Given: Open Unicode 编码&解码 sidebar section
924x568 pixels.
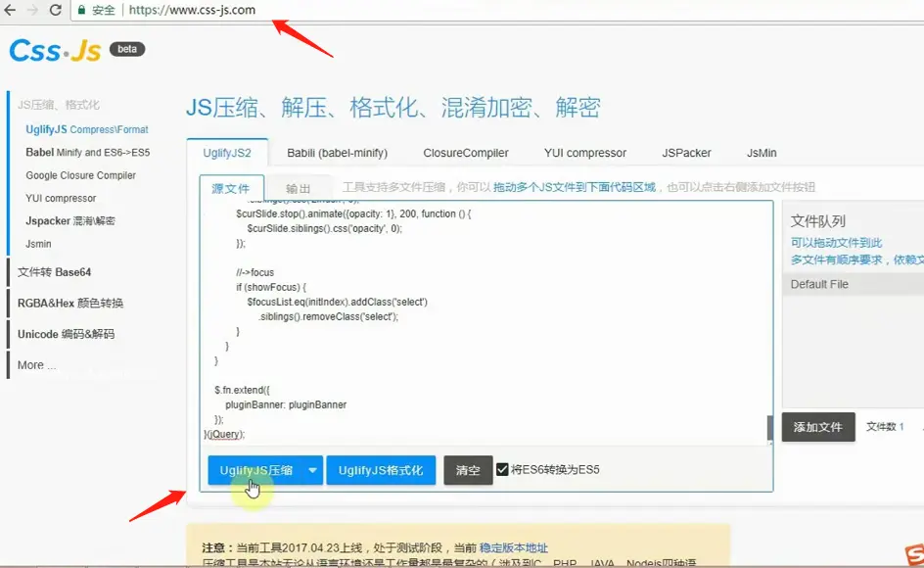Looking at the screenshot, I should click(x=66, y=334).
